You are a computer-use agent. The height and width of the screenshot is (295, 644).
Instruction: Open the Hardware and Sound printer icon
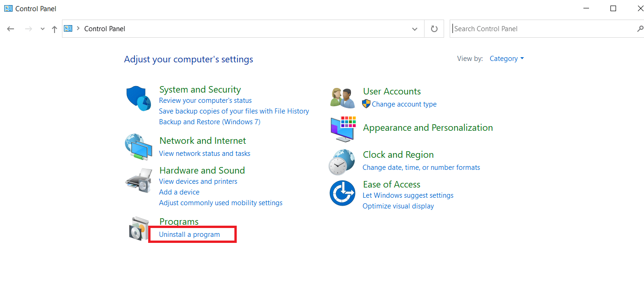pos(138,181)
